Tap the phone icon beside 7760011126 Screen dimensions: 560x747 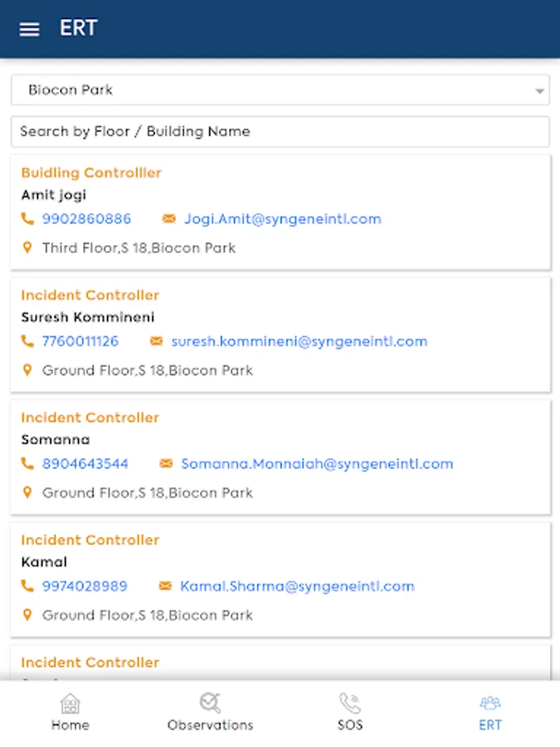click(27, 341)
